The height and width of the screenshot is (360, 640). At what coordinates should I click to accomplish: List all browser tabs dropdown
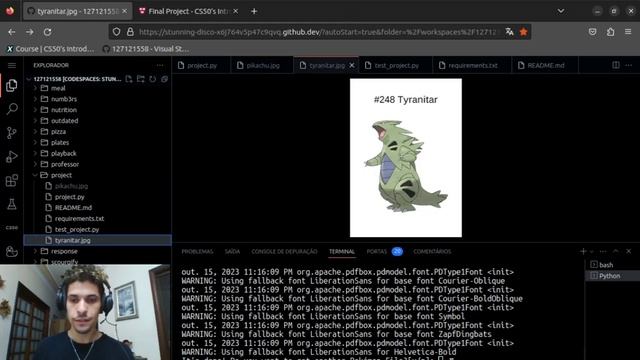pyautogui.click(x=561, y=11)
